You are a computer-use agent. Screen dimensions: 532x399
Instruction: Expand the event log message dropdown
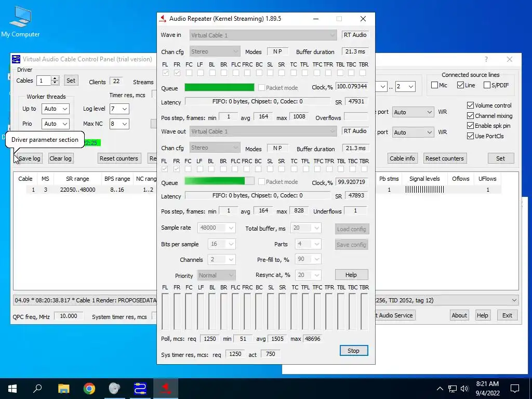(x=514, y=300)
